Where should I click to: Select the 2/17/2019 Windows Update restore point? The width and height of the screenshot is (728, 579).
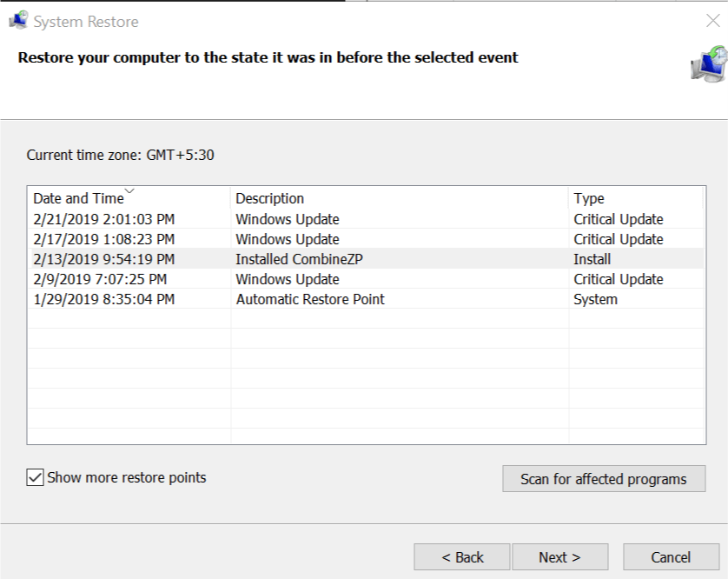tap(288, 239)
